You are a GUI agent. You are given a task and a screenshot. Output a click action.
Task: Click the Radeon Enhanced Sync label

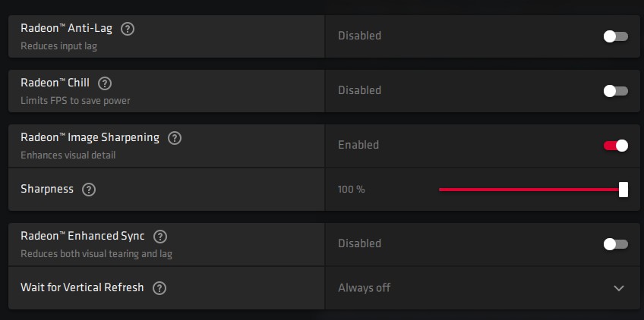[83, 237]
